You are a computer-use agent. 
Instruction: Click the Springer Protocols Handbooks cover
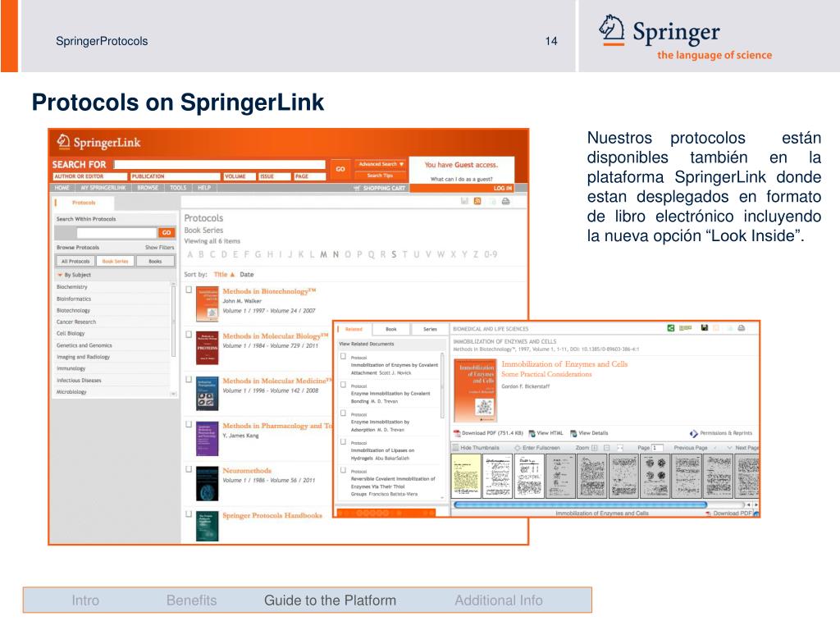(x=208, y=527)
